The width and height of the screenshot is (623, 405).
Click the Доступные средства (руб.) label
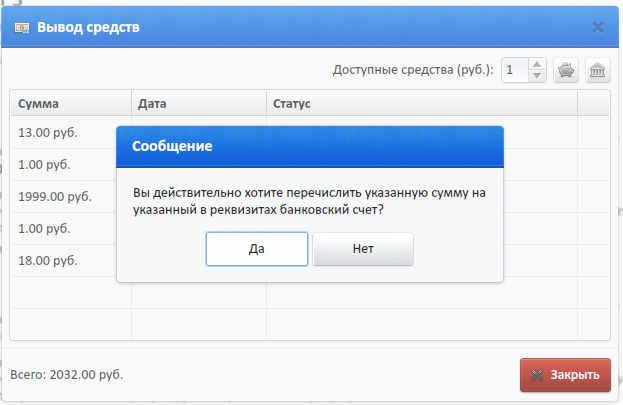[413, 70]
